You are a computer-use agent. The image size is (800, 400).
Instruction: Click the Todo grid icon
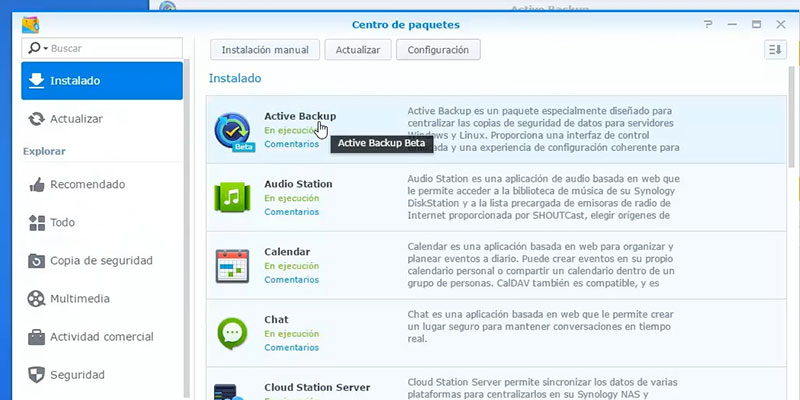[x=37, y=223]
